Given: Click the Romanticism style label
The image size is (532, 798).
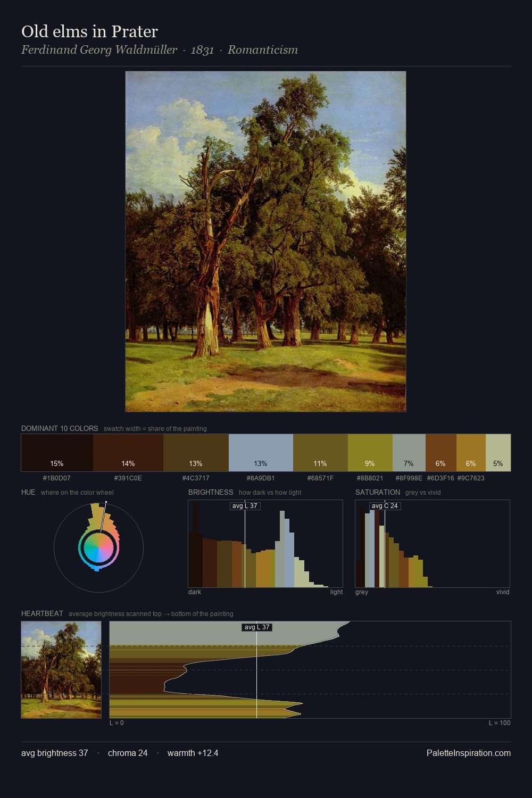Looking at the screenshot, I should 263,50.
